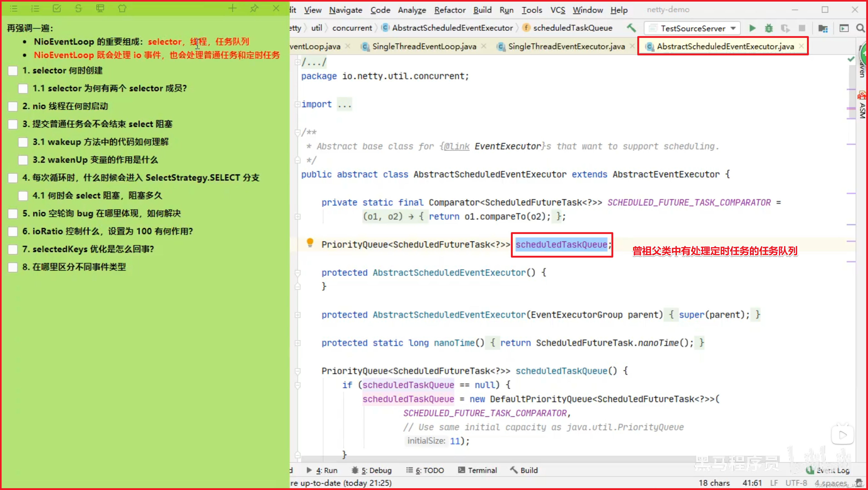Screen dimensions: 868x490
Task: Expand the folded comparator lambda
Action: [x=297, y=217]
